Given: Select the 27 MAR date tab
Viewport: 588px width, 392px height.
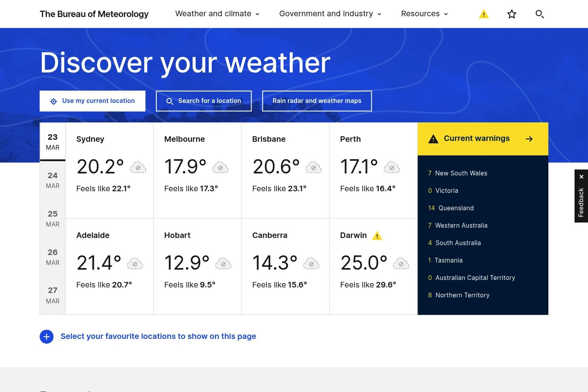Looking at the screenshot, I should pos(53,295).
